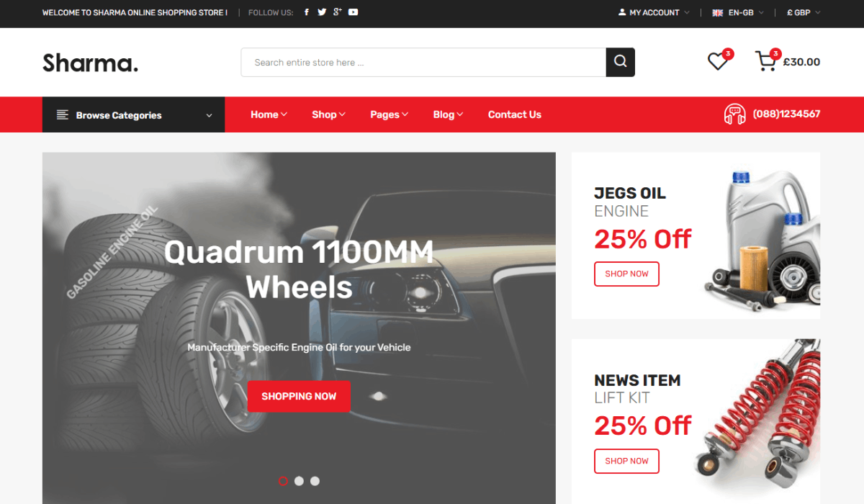
Task: Open the YouTube follow icon
Action: [353, 12]
